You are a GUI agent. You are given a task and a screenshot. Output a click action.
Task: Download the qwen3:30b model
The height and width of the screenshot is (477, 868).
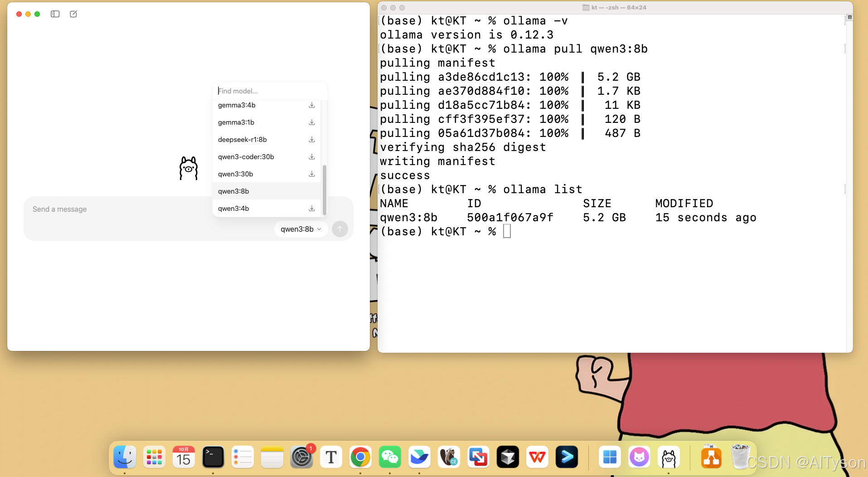(312, 174)
